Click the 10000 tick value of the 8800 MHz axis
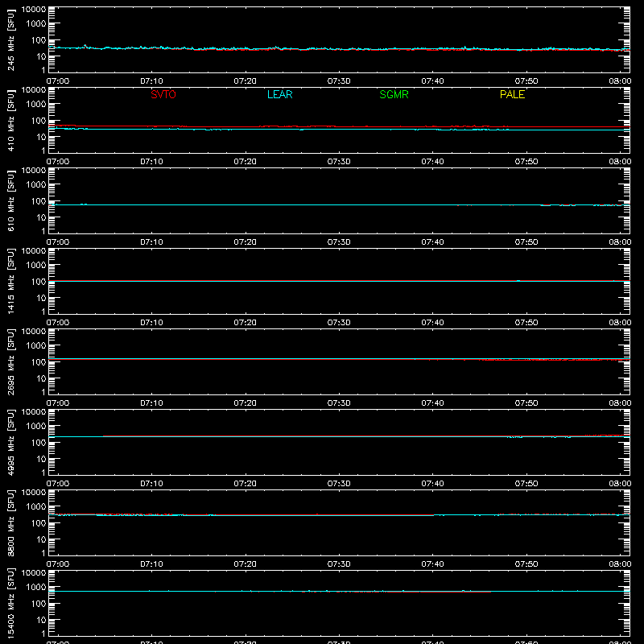 [34, 493]
